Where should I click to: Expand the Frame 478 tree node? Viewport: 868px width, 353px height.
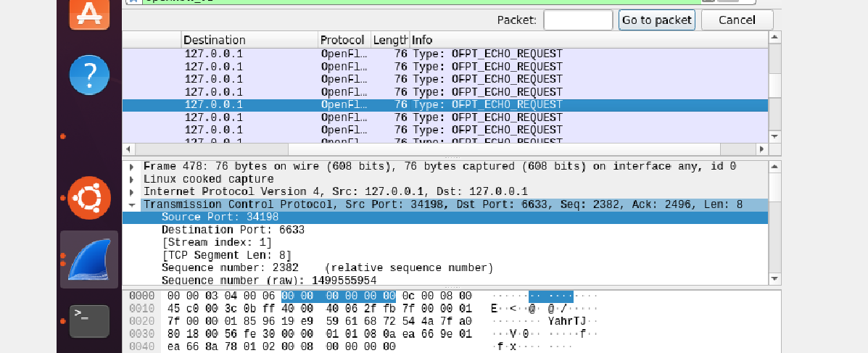(132, 167)
